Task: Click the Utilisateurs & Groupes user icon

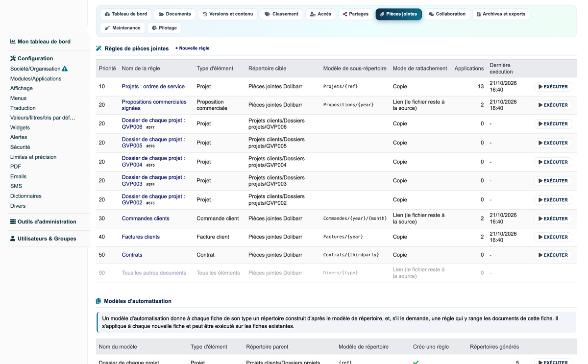Action: click(x=13, y=239)
